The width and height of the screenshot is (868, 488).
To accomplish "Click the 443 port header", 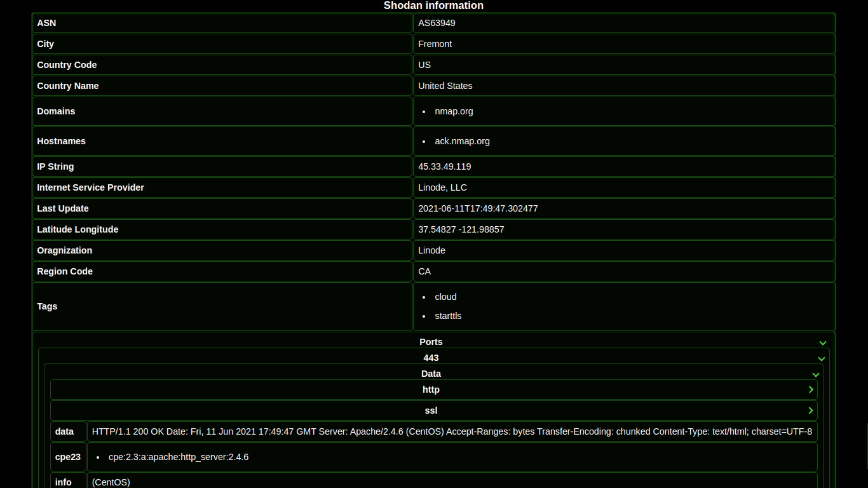I will coord(431,358).
